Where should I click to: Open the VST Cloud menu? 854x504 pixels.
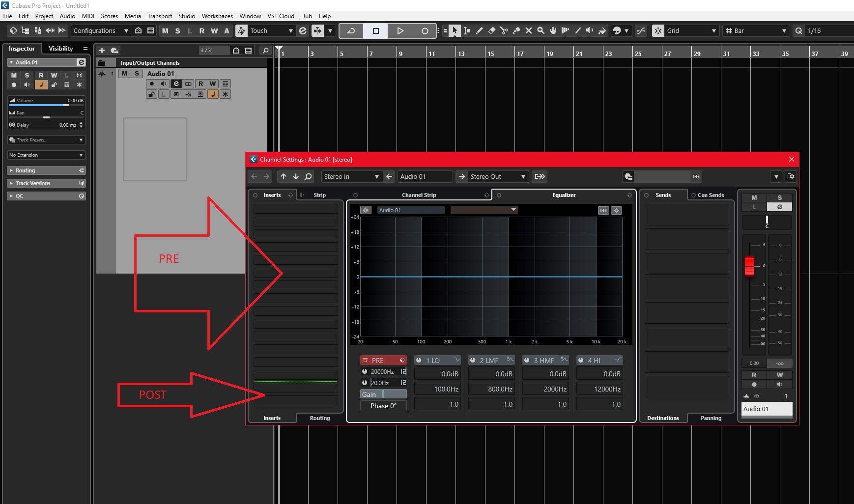point(281,16)
